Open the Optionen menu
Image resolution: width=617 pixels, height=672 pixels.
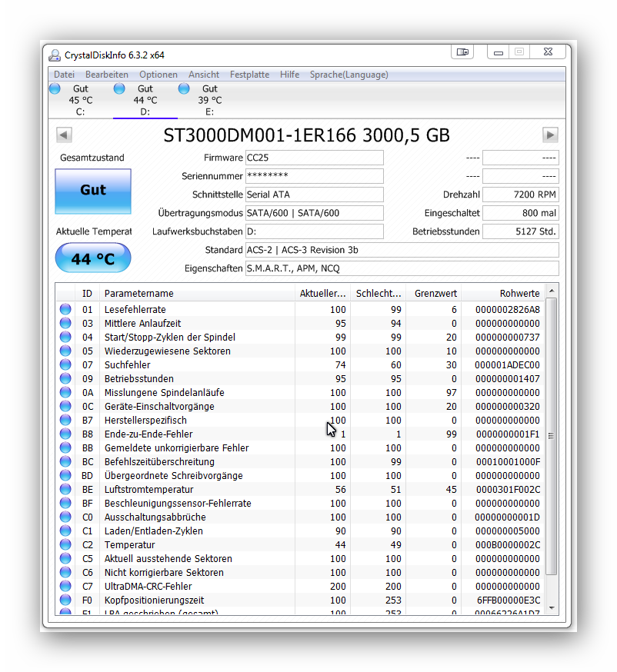pyautogui.click(x=158, y=74)
